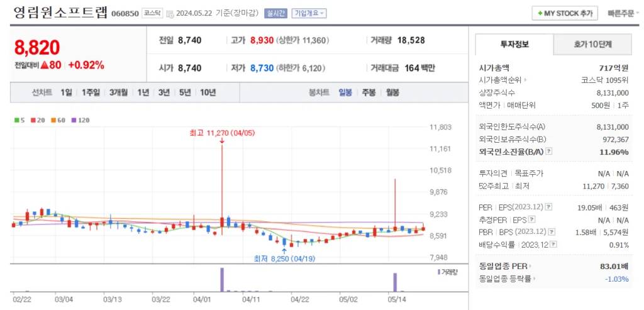Viewport: 644px width, 310px height.
Task: Select the 주봉 candlestick chart
Action: click(369, 92)
